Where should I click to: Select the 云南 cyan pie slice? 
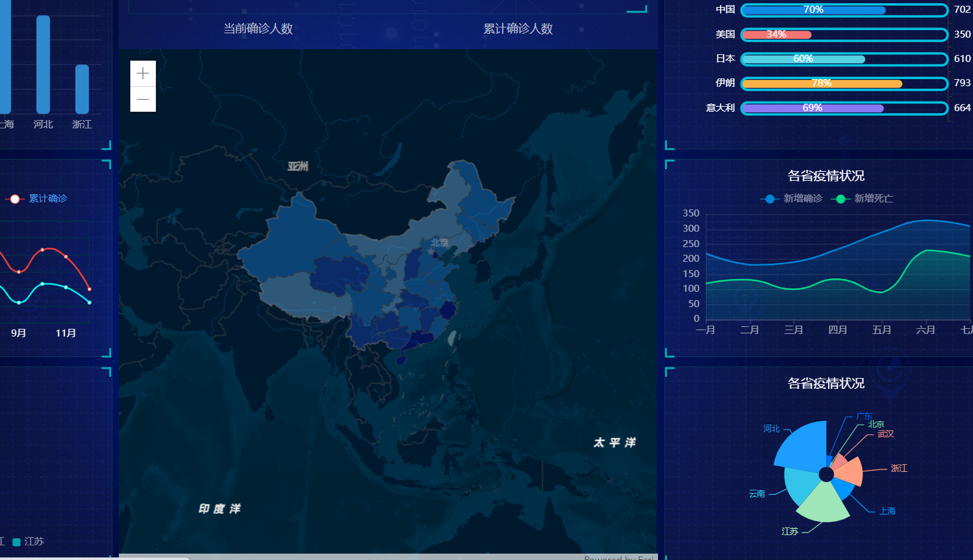click(800, 487)
